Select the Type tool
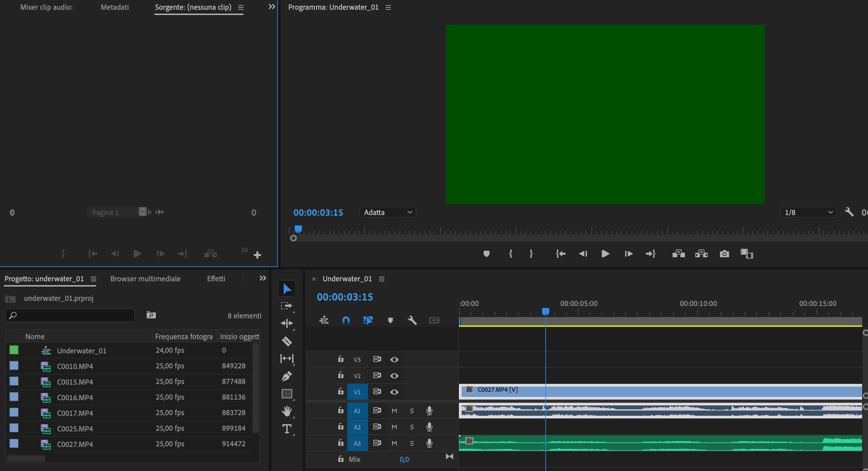868x471 pixels. [x=286, y=429]
